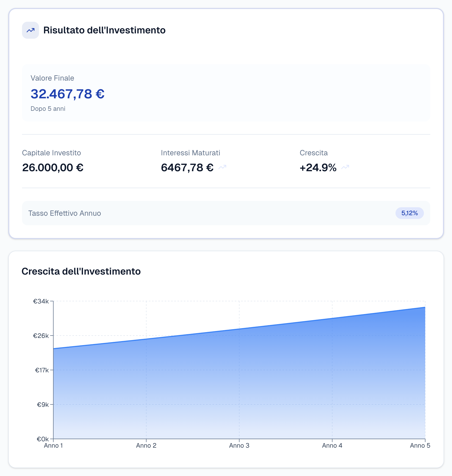The height and width of the screenshot is (476, 452).
Task: Click the Capitale Investito value 26.000,00 €
Action: (53, 168)
